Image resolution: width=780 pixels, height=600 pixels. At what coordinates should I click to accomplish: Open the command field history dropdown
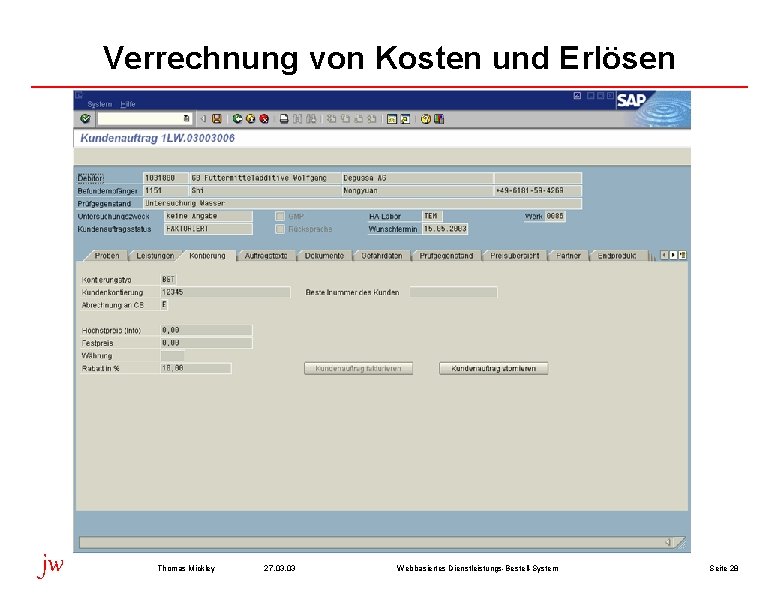click(x=187, y=119)
